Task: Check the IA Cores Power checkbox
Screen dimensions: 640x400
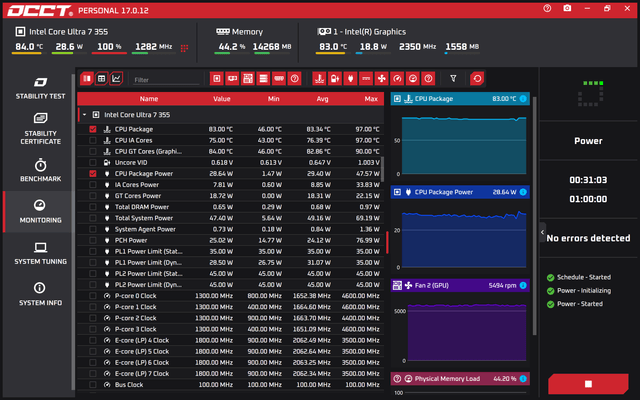Action: click(93, 184)
